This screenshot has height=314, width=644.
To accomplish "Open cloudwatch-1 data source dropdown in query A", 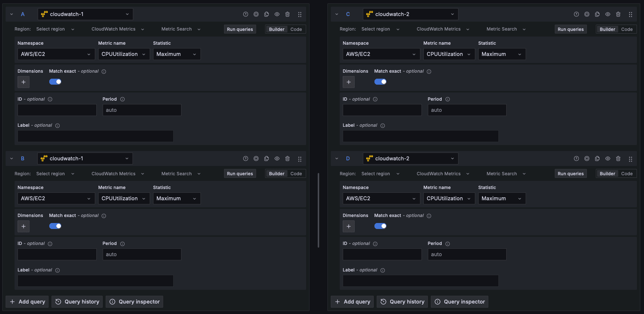I will (x=85, y=14).
